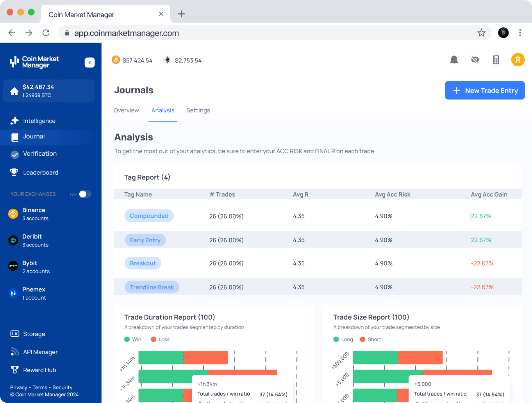The height and width of the screenshot is (403, 532).
Task: Select the Compounded tag
Action: point(149,216)
